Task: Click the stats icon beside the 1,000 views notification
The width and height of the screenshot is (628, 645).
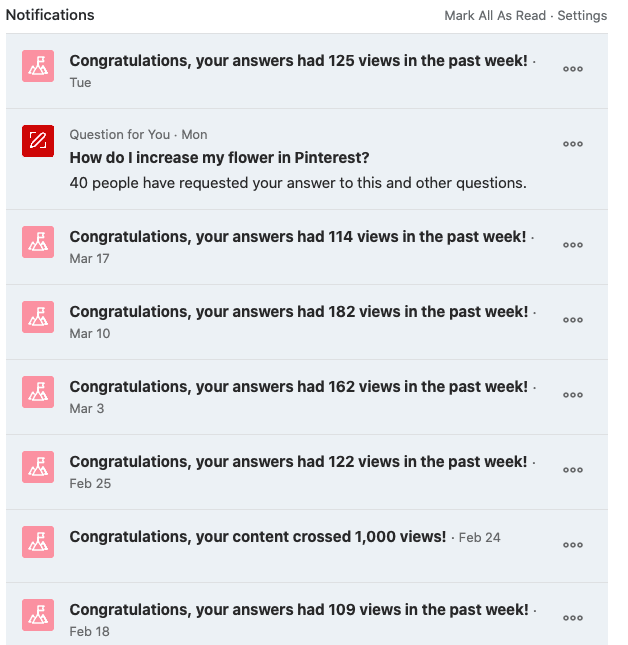Action: pos(38,542)
